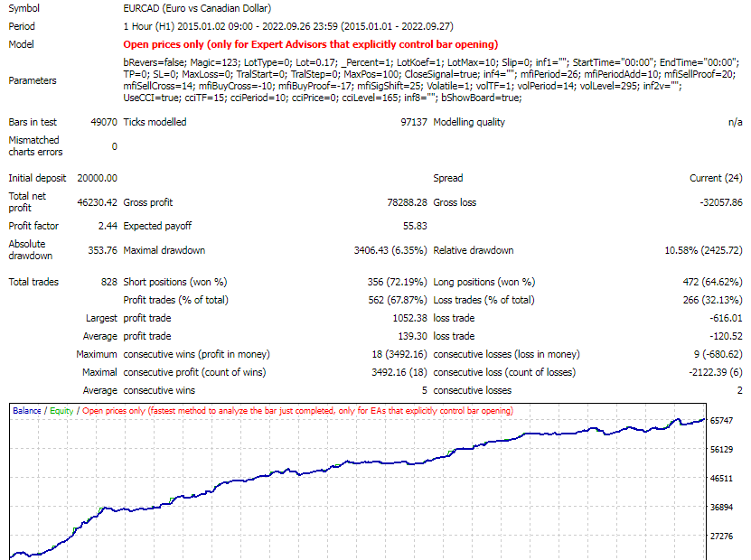The width and height of the screenshot is (751, 560).
Task: Select Short positions value 356 (72.19%)
Action: coord(397,282)
